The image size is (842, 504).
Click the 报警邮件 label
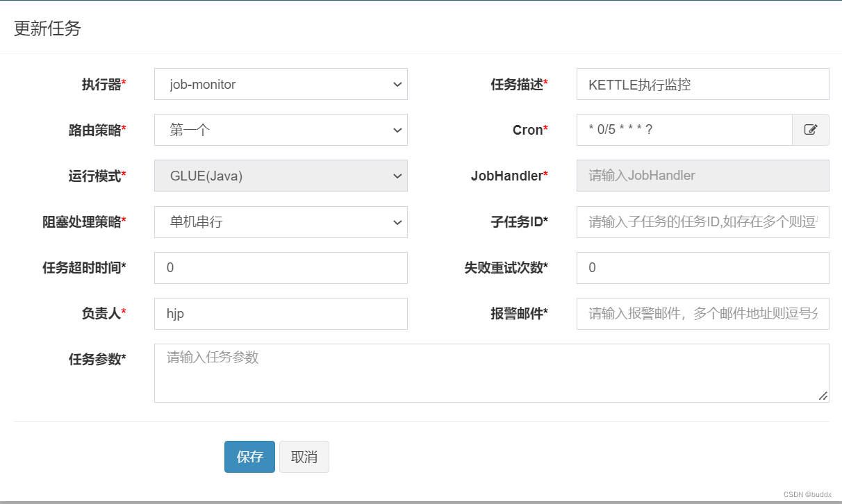[x=520, y=314]
